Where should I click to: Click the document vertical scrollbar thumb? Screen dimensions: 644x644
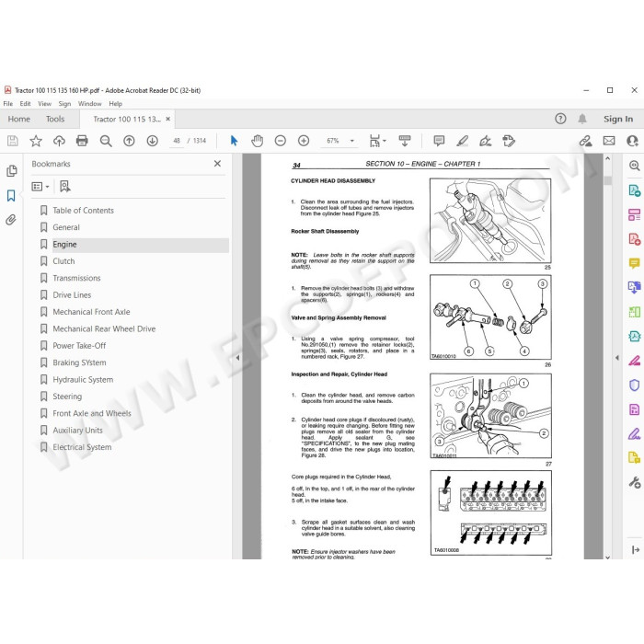coord(608,180)
